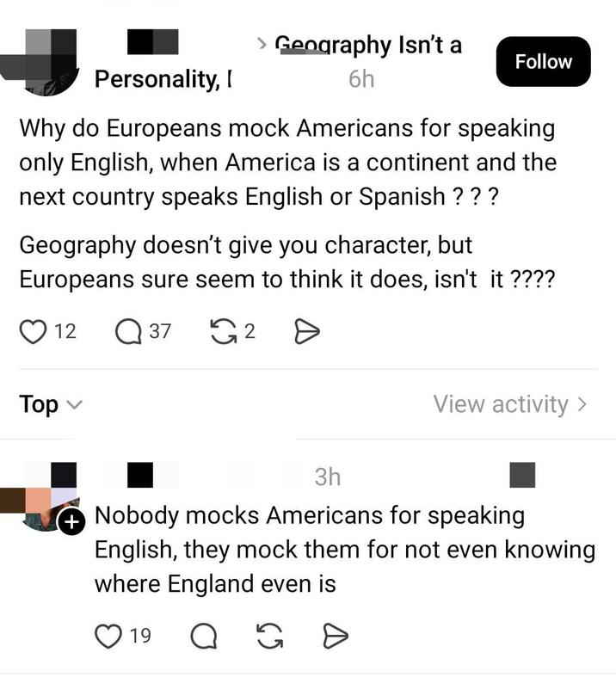
Task: Share the reply via paper plane icon
Action: point(336,637)
